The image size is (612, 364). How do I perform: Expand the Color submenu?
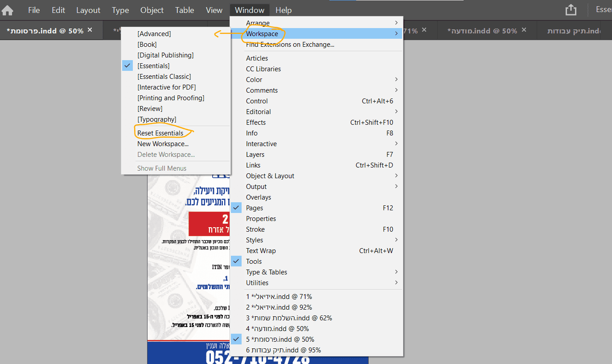click(x=316, y=80)
